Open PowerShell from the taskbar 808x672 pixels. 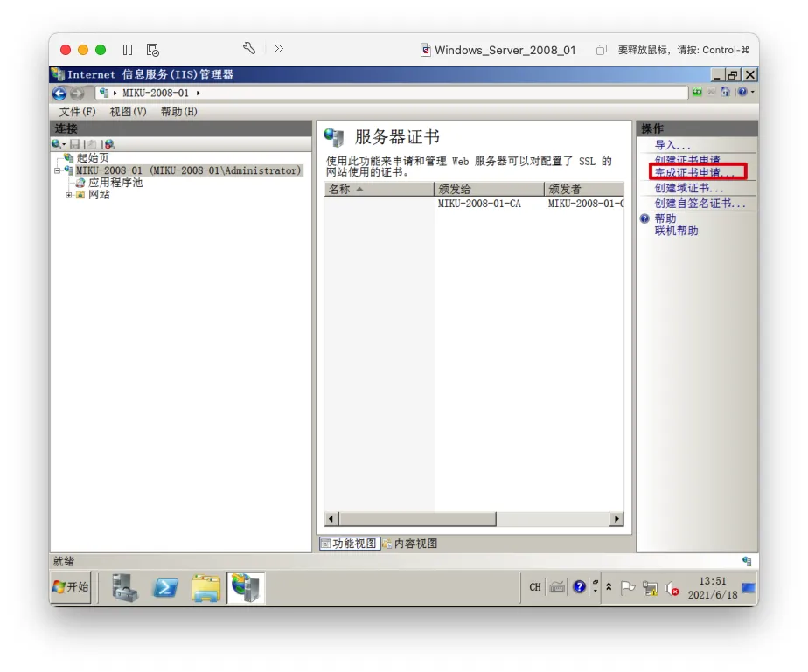coord(165,587)
